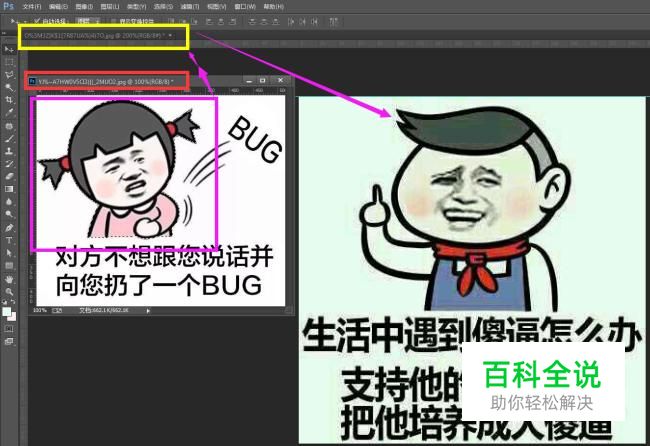Click the Auto-Align Layers icon

click(334, 22)
